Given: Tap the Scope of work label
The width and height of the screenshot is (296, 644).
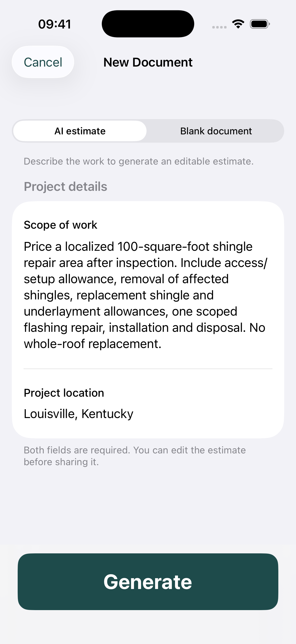Looking at the screenshot, I should click(x=60, y=225).
